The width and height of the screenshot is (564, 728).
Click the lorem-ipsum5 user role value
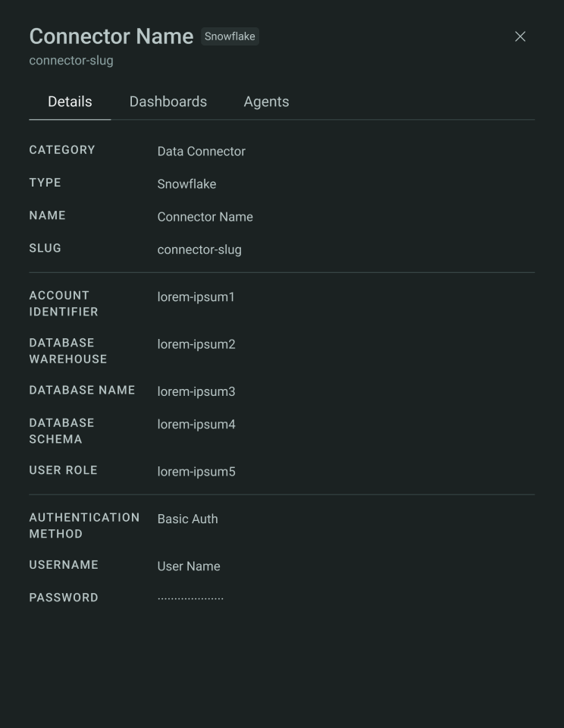(x=196, y=472)
